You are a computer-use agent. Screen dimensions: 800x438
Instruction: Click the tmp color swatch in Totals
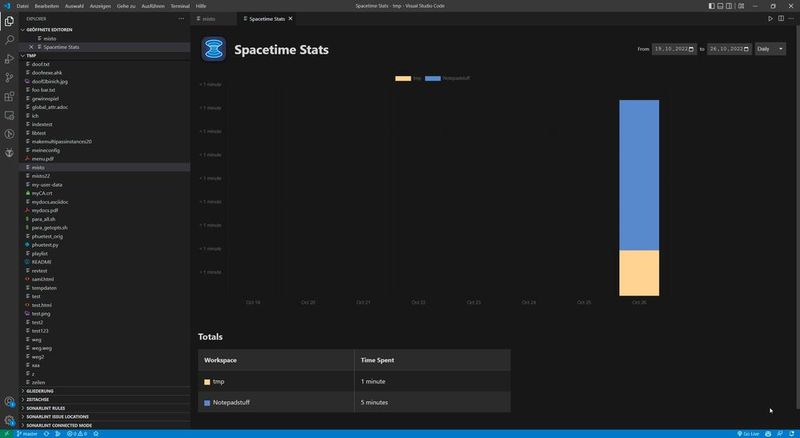click(x=207, y=382)
